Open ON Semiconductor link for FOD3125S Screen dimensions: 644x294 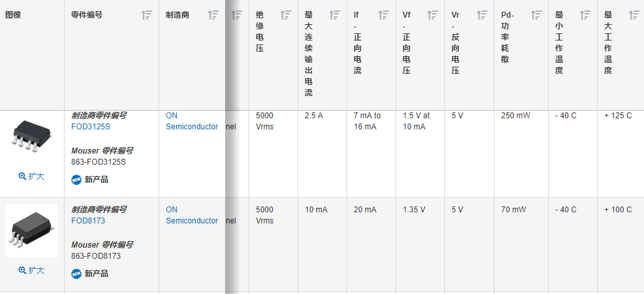point(192,122)
